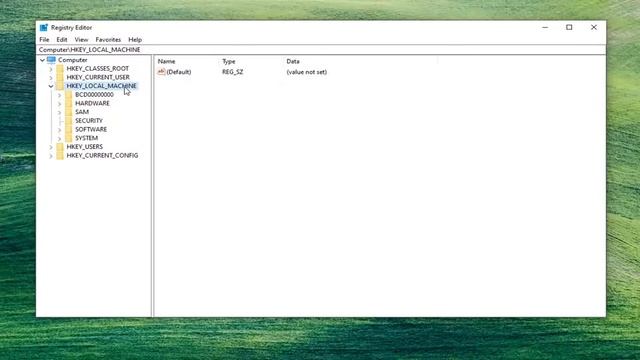Image resolution: width=640 pixels, height=360 pixels.
Task: Expand HKEY_CLASSES_ROOT key arrow
Action: (x=51, y=69)
